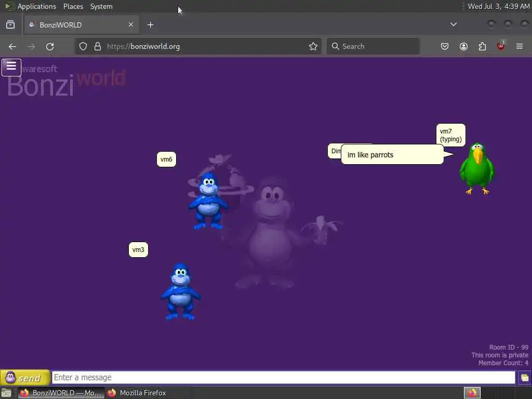The image size is (532, 399).
Task: Show site security padlock info
Action: (x=98, y=46)
